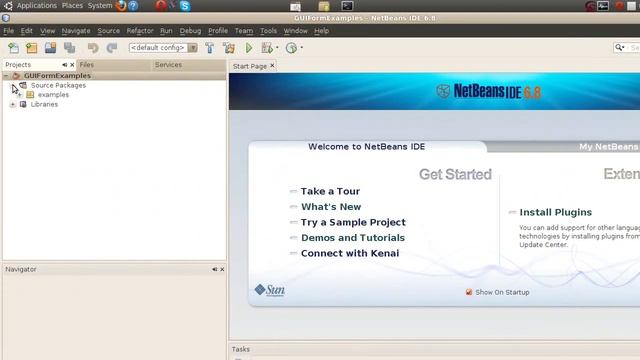Image resolution: width=640 pixels, height=360 pixels.
Task: Minimize the Navigator panel
Action: click(215, 269)
